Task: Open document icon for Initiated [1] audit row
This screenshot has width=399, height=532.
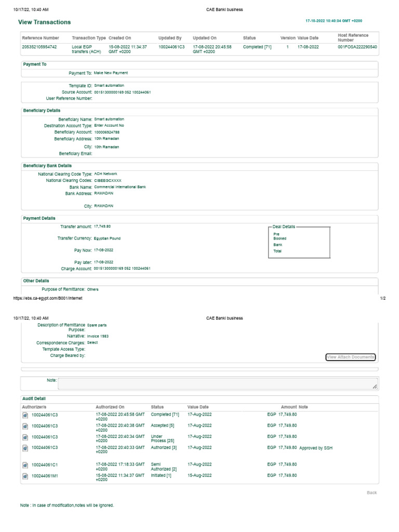Action: tap(25, 476)
